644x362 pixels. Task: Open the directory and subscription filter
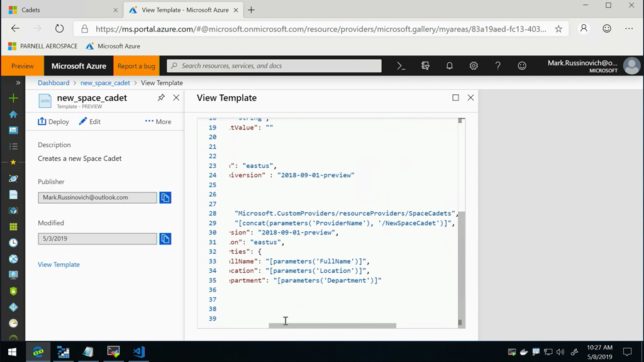pyautogui.click(x=425, y=66)
